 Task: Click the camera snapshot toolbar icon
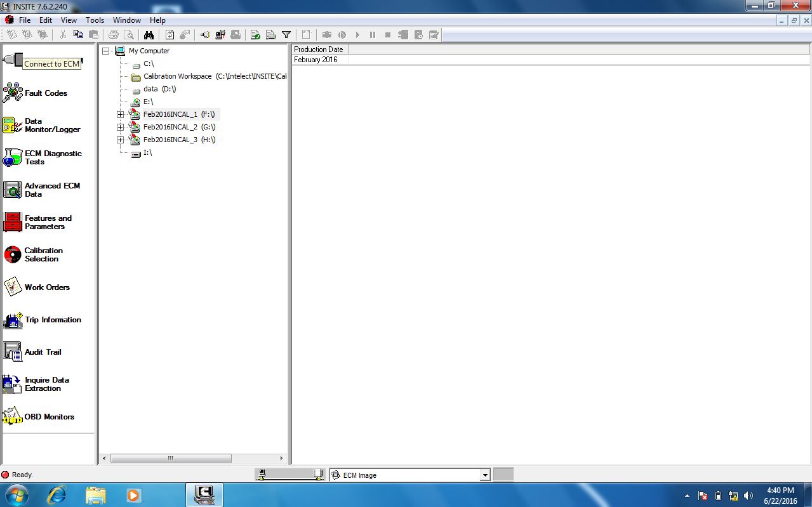click(327, 35)
